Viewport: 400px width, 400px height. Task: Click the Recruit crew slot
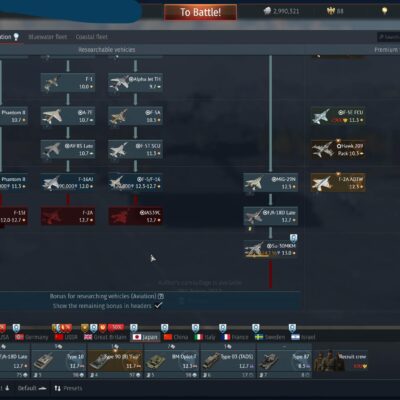(x=341, y=361)
